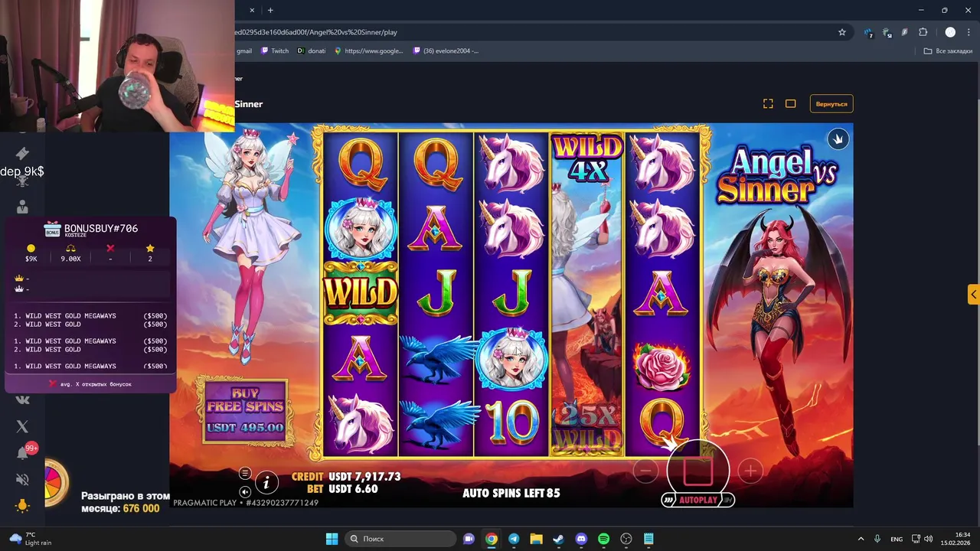Click the Вернуться button
Screen dimensions: 980x551
click(831, 104)
